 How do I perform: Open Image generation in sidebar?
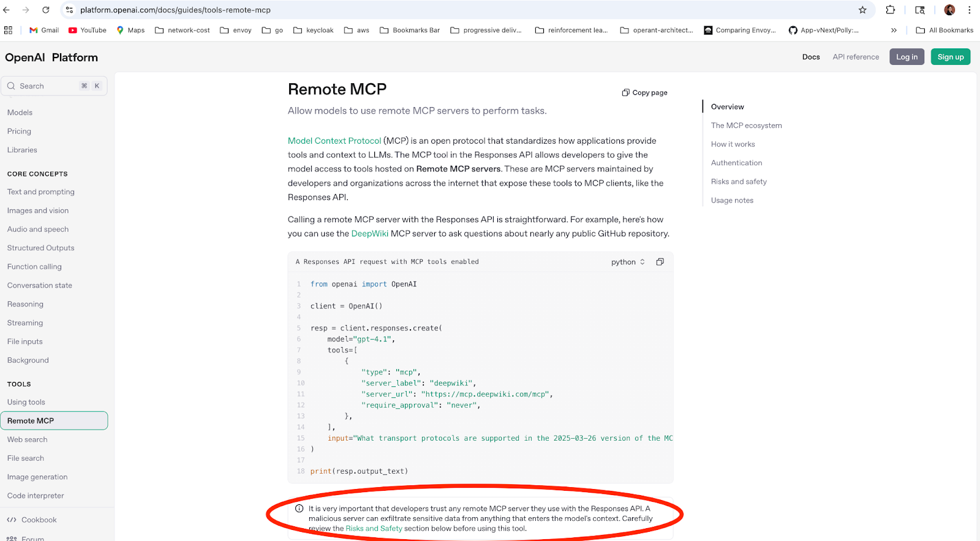(x=37, y=477)
